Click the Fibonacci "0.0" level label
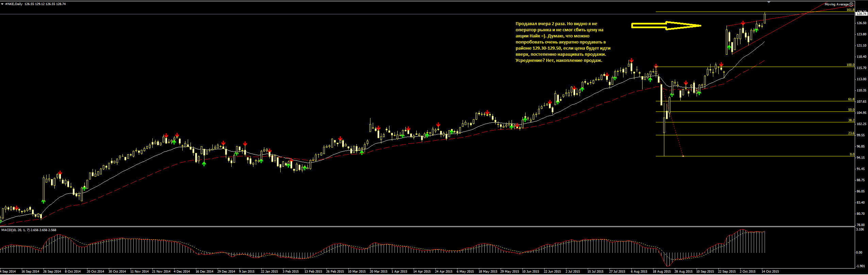This screenshot has width=868, height=275. point(852,154)
